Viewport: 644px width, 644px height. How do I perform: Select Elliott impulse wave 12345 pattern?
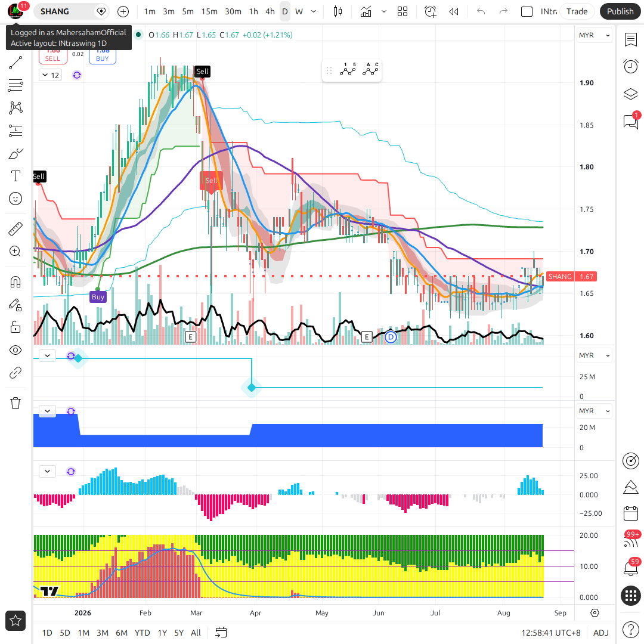(x=348, y=70)
